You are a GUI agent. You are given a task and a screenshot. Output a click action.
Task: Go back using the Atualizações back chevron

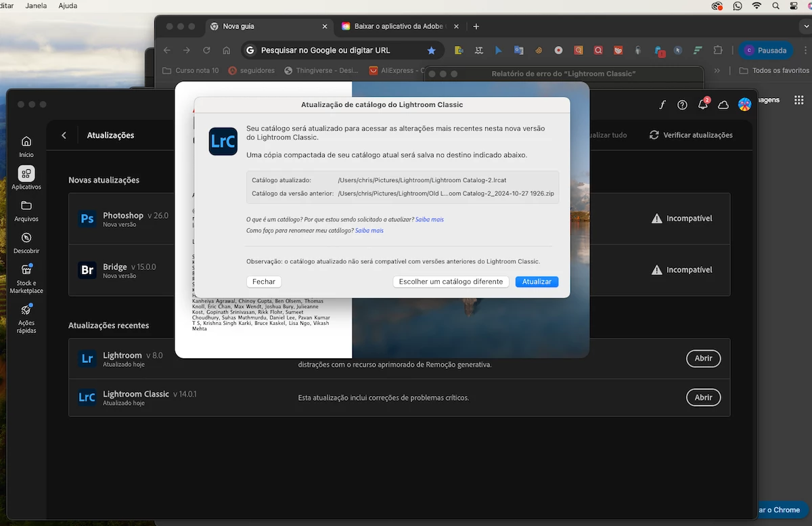64,135
